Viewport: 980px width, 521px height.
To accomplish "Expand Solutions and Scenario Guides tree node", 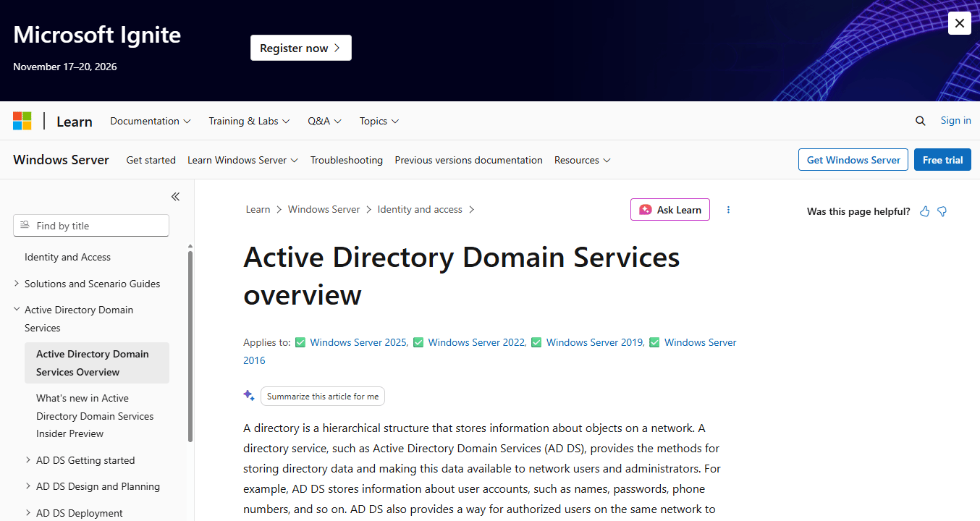I will (x=17, y=284).
